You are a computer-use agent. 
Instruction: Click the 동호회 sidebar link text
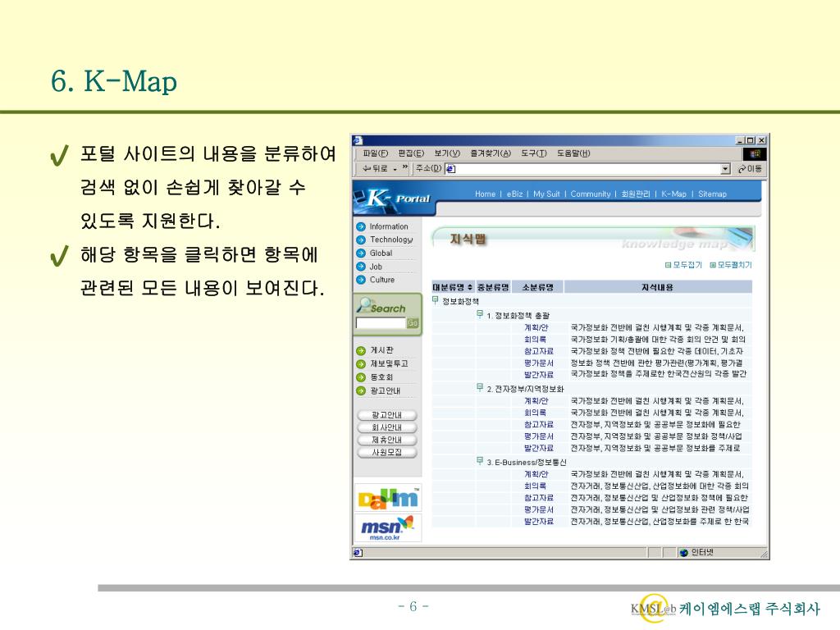pos(382,377)
